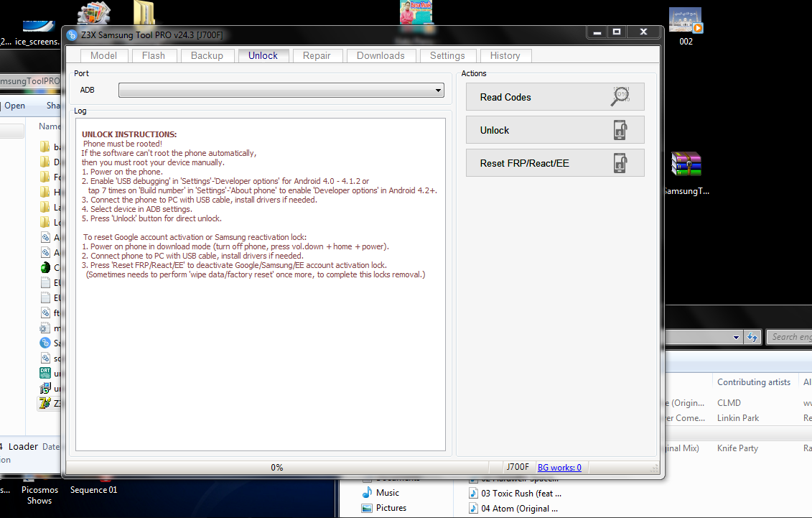
Task: Select the Linkin Park artist cell
Action: tap(738, 418)
